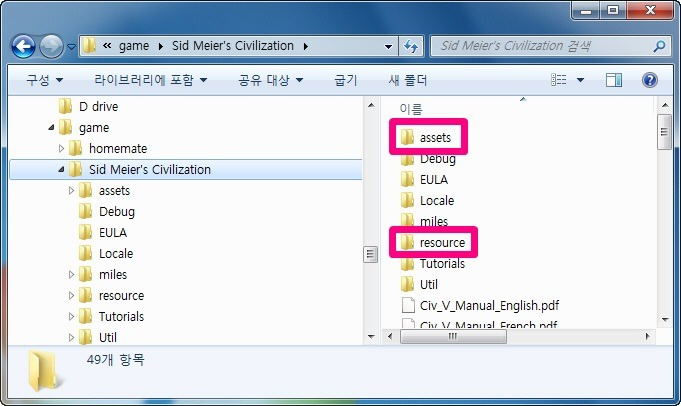Select 'Util' folder in navigation tree
The image size is (681, 406).
(x=108, y=337)
